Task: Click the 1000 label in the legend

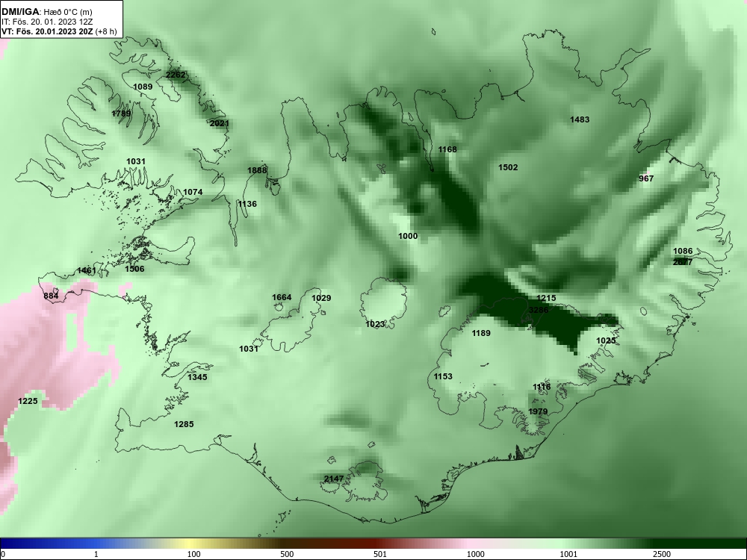Action: [475, 554]
